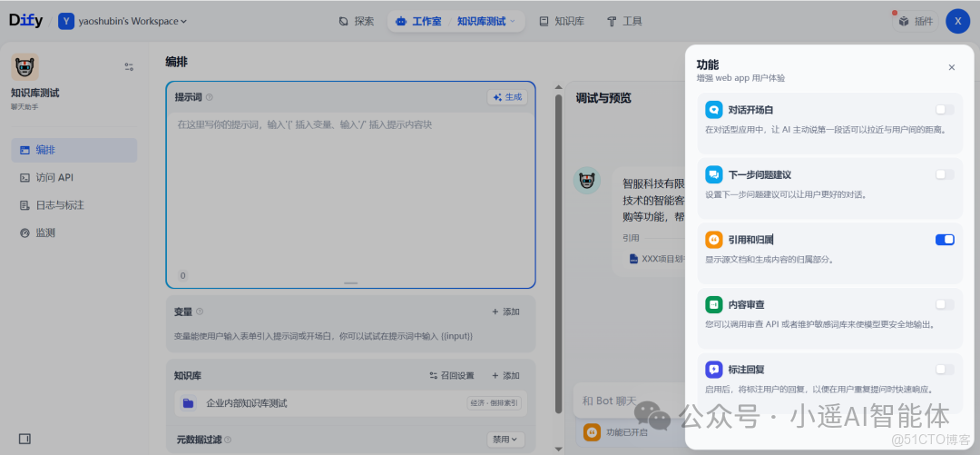This screenshot has width=980, height=455.
Task: Click the 标注回复 purple icon
Action: pyautogui.click(x=714, y=370)
